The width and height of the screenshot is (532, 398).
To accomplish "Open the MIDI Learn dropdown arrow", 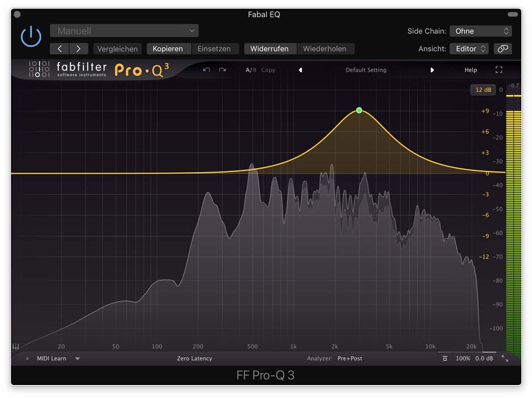I will [77, 359].
